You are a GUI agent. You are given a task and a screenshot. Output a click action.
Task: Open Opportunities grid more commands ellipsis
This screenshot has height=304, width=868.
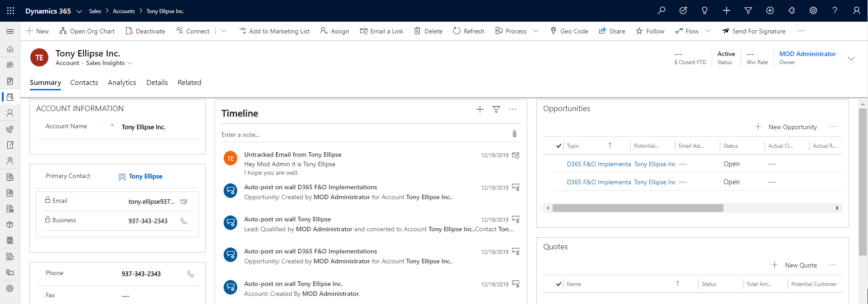coord(833,127)
